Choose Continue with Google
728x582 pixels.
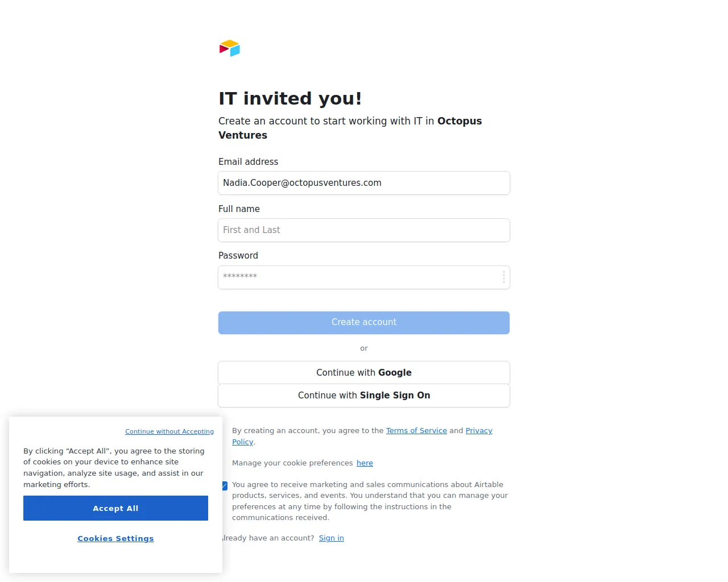click(364, 373)
